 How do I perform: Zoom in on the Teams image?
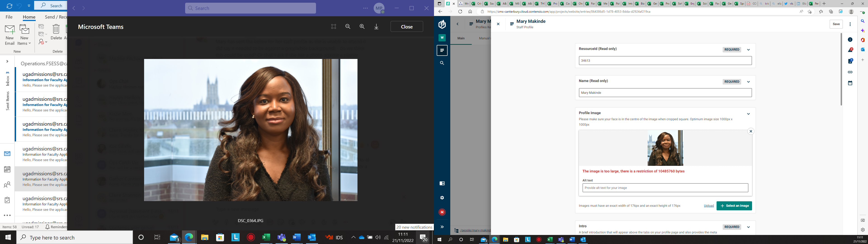point(362,27)
